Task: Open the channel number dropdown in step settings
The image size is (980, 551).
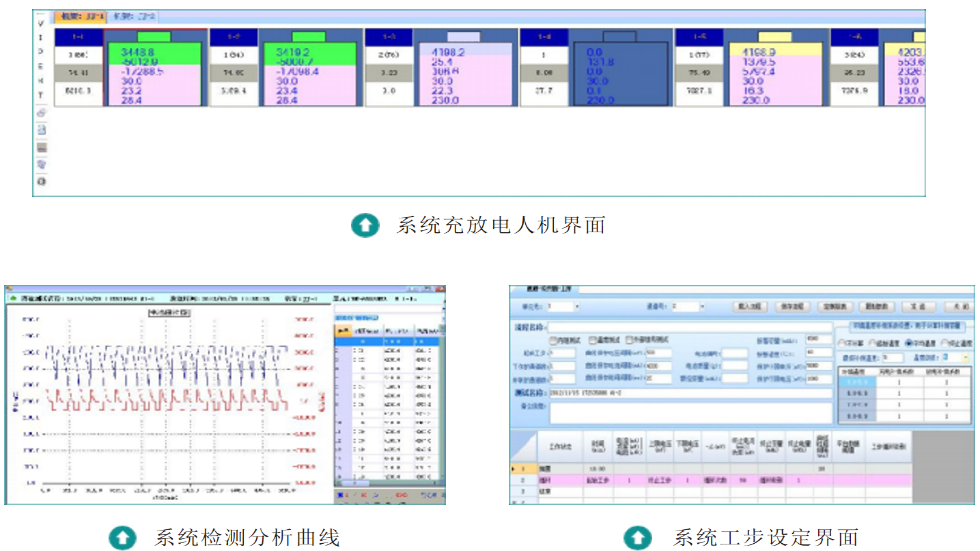Action: tap(702, 306)
